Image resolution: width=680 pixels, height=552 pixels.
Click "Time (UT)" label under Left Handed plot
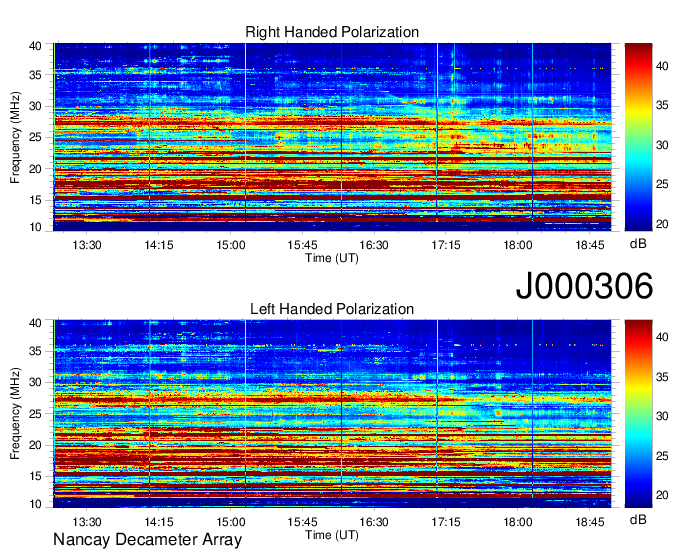[x=332, y=535]
